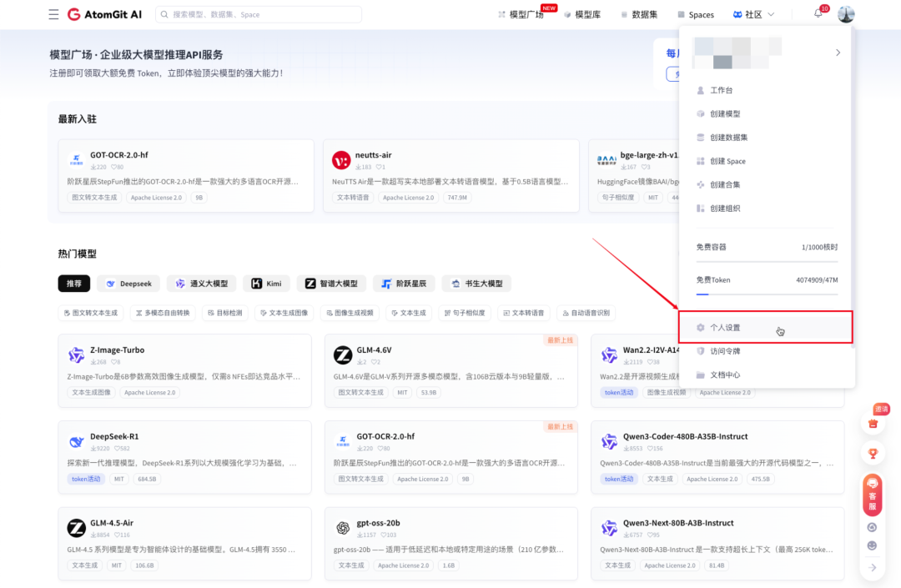
Task: Select the 书生大模型 filter tab
Action: point(476,283)
